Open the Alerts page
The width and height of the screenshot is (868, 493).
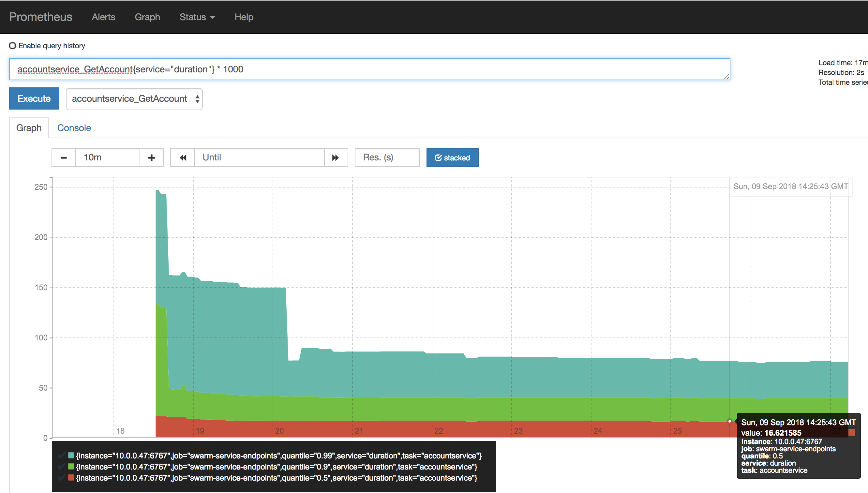click(x=103, y=17)
